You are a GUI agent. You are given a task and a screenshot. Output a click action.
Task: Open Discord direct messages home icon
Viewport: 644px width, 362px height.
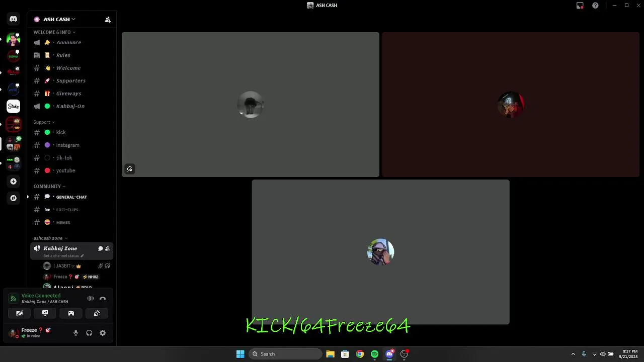click(14, 19)
